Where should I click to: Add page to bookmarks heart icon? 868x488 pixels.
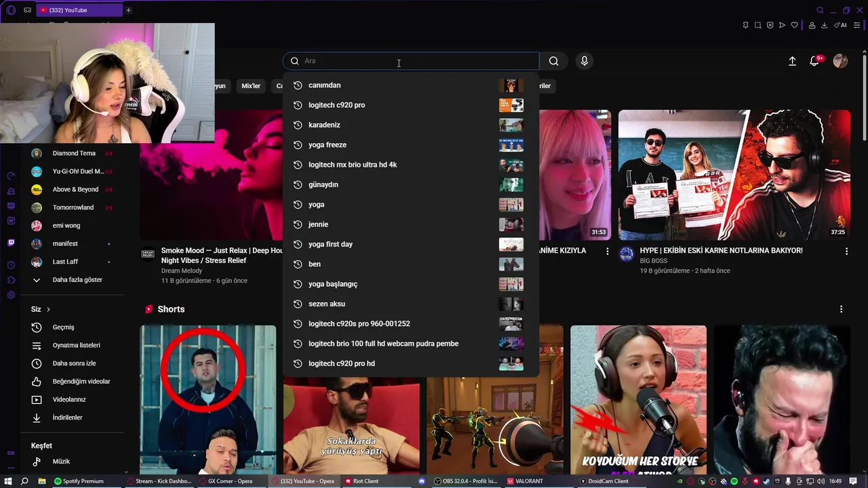tap(794, 25)
